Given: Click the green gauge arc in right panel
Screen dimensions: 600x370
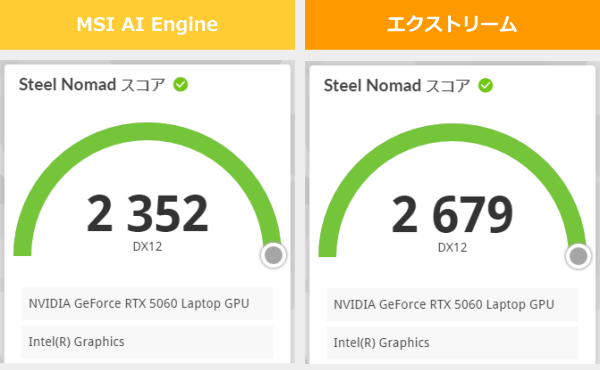Looking at the screenshot, I should [x=452, y=133].
